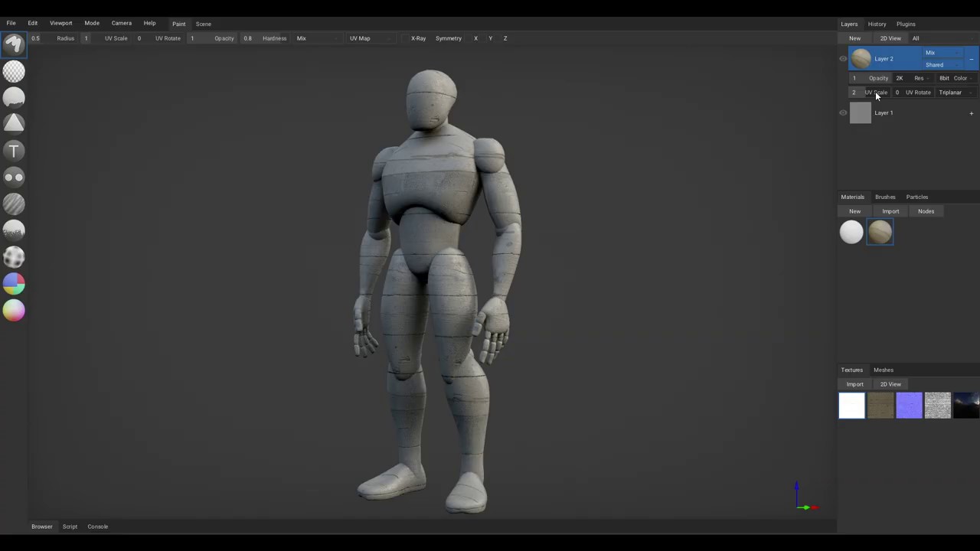
Task: Open the Mix blending dropdown on Layer 2
Action: pyautogui.click(x=943, y=53)
